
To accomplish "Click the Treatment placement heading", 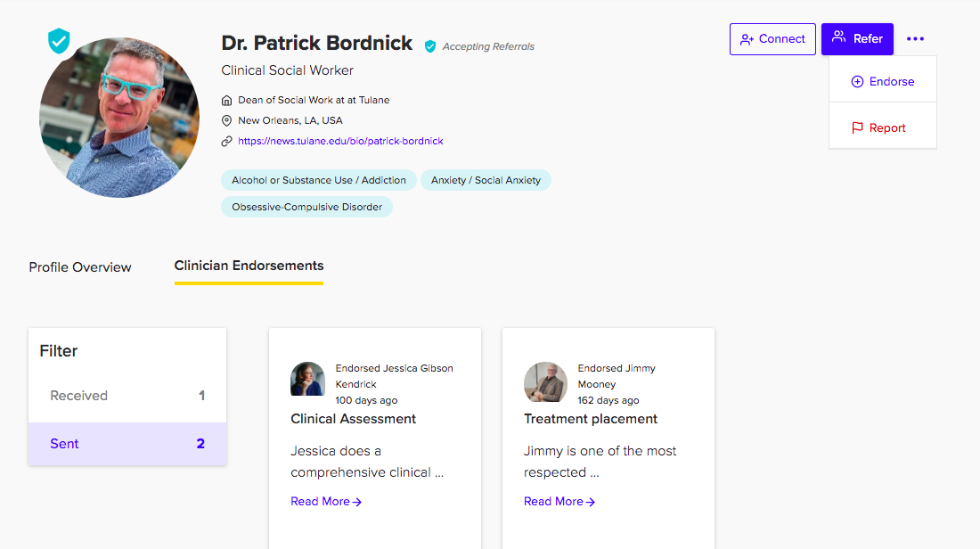I will (x=591, y=419).
